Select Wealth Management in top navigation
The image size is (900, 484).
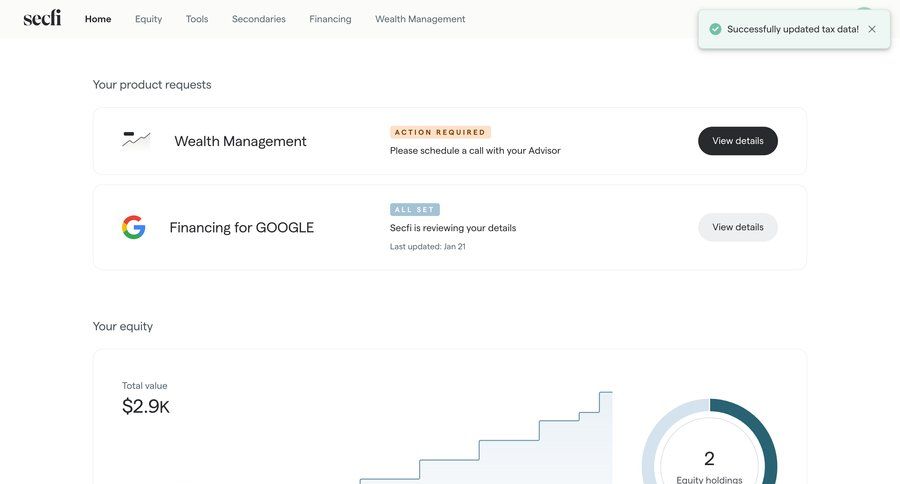420,19
